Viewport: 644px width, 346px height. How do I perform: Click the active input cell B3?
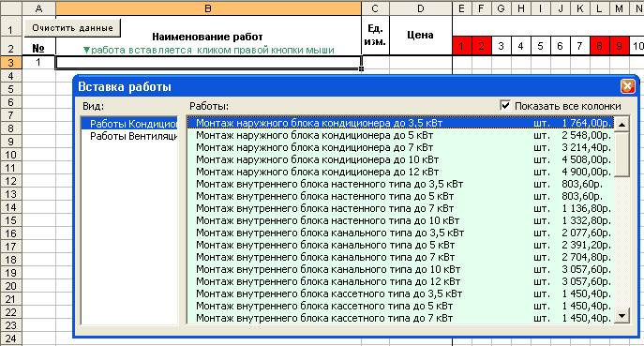208,63
